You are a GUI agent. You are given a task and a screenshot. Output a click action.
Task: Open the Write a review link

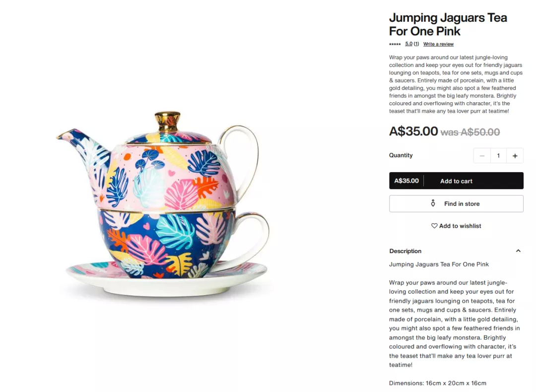438,44
